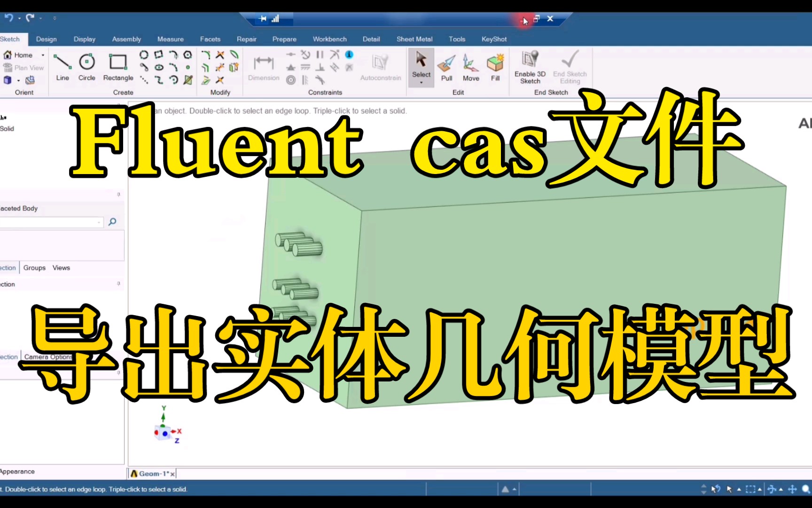Open the Faceted Body combo box dropdown
The image size is (812, 508).
(x=98, y=222)
